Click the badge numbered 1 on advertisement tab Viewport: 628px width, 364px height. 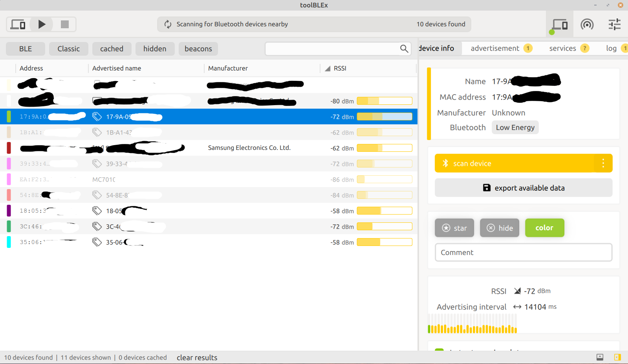pos(528,48)
